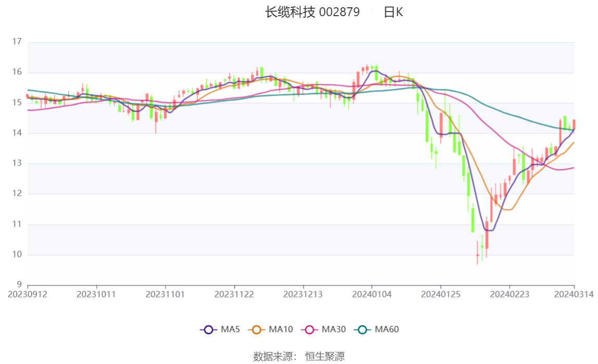
Task: Click the lowest candlestick near price 10
Action: click(478, 254)
